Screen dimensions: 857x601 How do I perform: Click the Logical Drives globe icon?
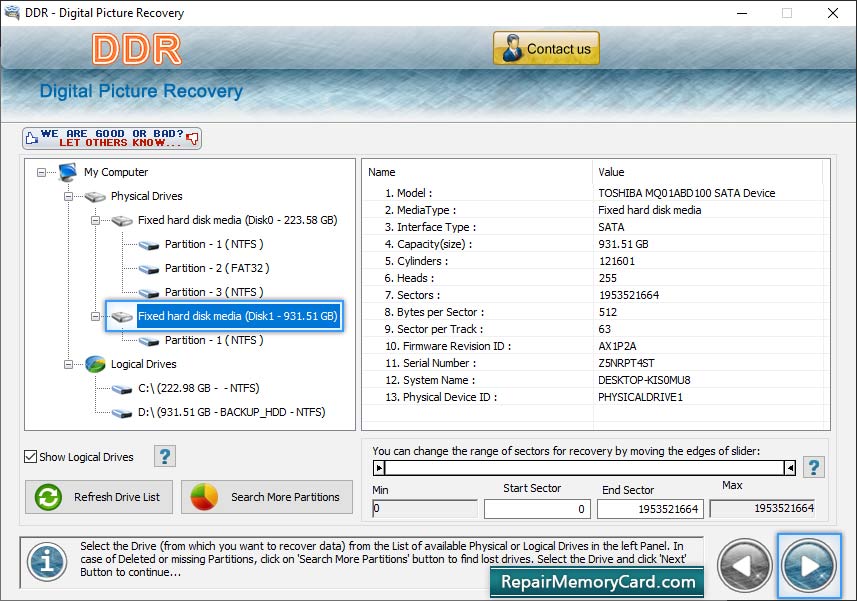coord(95,364)
